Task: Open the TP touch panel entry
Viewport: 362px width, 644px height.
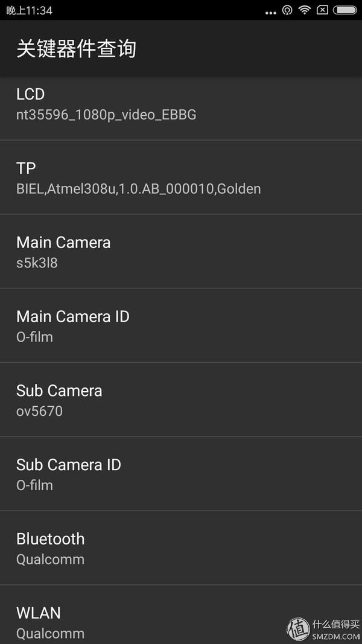Action: point(181,177)
